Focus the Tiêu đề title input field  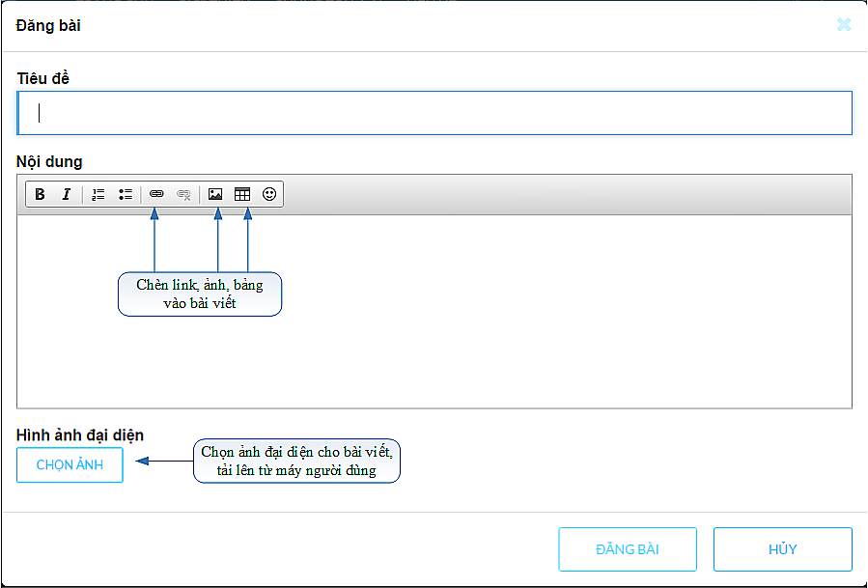(x=434, y=113)
